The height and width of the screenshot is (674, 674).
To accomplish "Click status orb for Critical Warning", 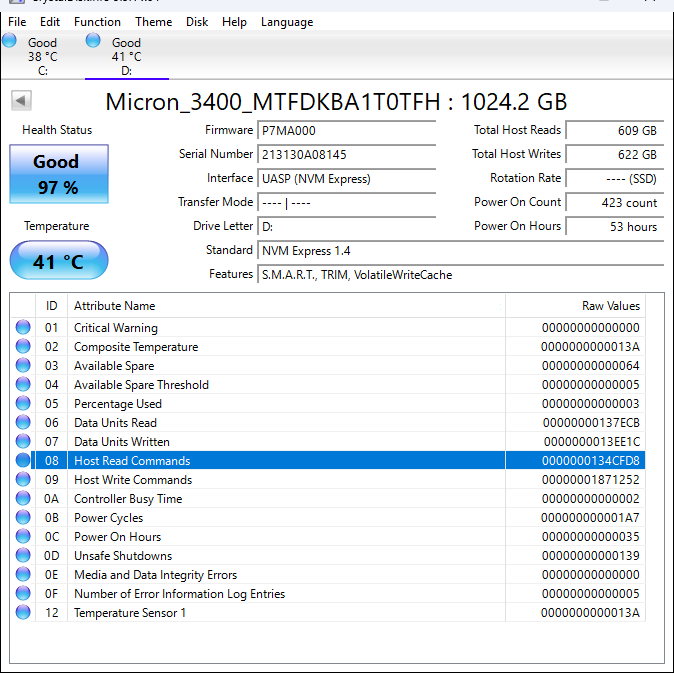I will 23,327.
